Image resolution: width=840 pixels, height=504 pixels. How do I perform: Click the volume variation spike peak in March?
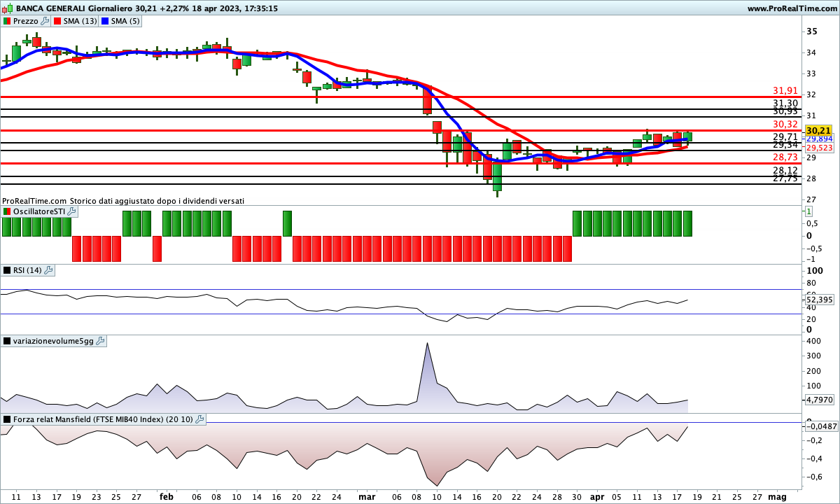pyautogui.click(x=426, y=344)
